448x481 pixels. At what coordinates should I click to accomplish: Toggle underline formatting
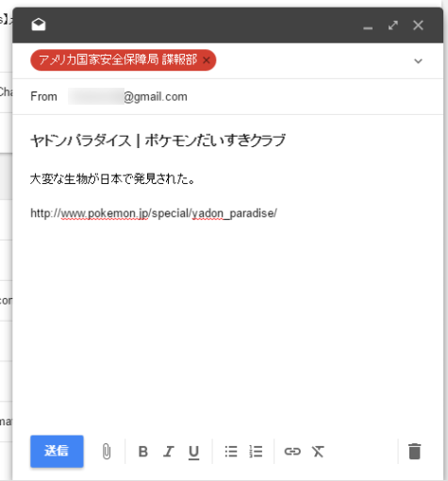[193, 452]
